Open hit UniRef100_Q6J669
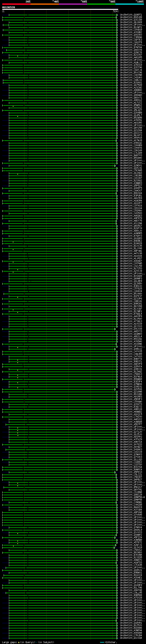146x644 pixels. click(131, 22)
